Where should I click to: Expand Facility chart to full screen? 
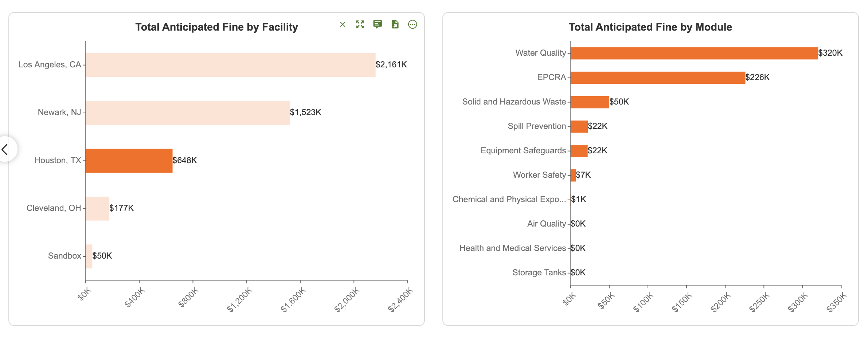(360, 24)
